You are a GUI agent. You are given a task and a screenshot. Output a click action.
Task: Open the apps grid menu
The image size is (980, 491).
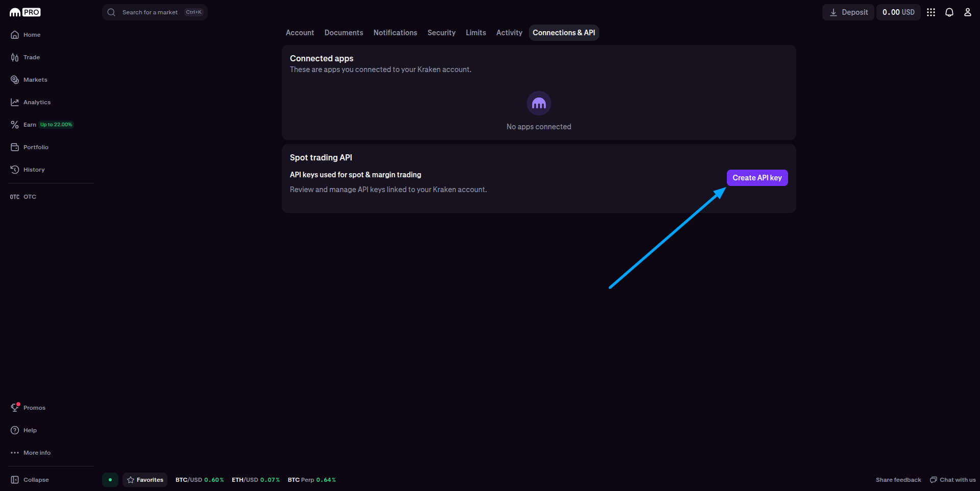(931, 12)
